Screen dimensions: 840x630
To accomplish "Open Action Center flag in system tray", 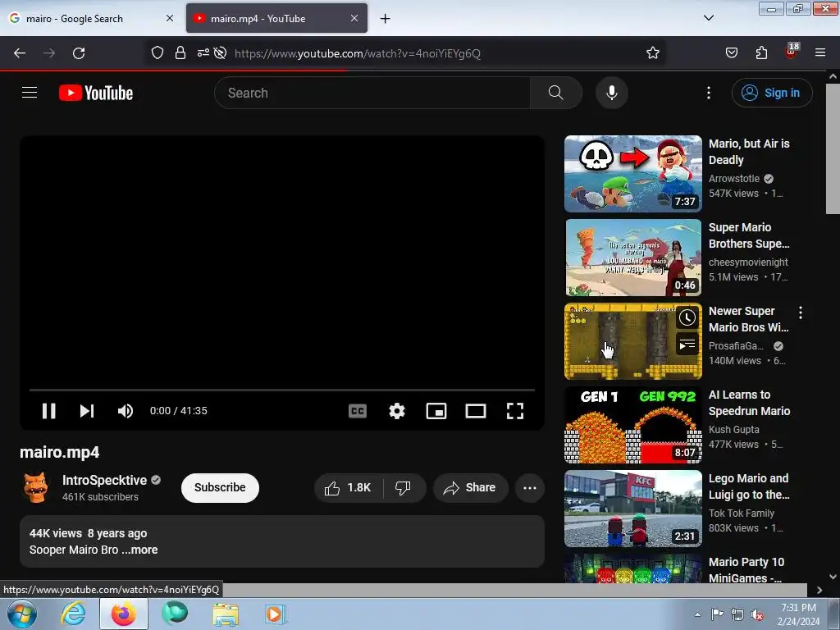I will [x=717, y=614].
